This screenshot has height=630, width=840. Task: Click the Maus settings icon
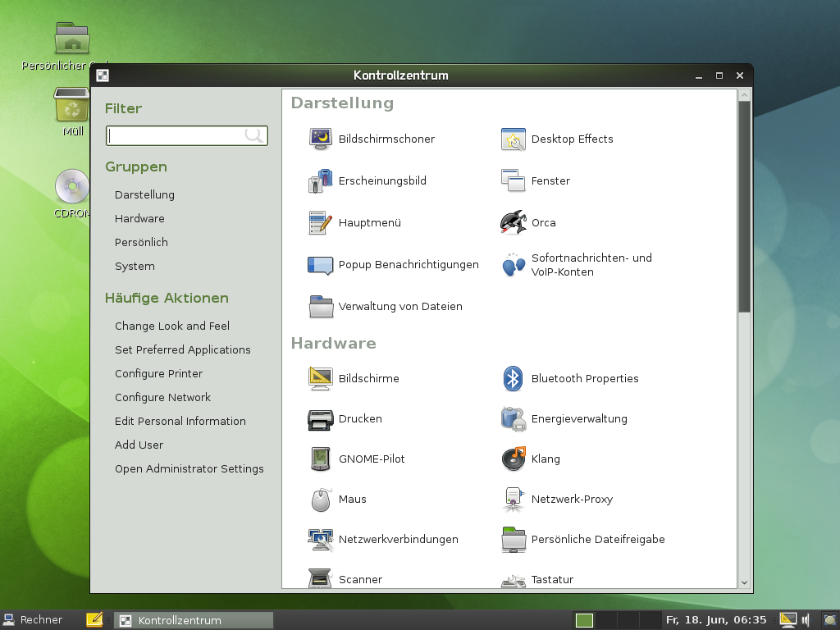click(320, 499)
